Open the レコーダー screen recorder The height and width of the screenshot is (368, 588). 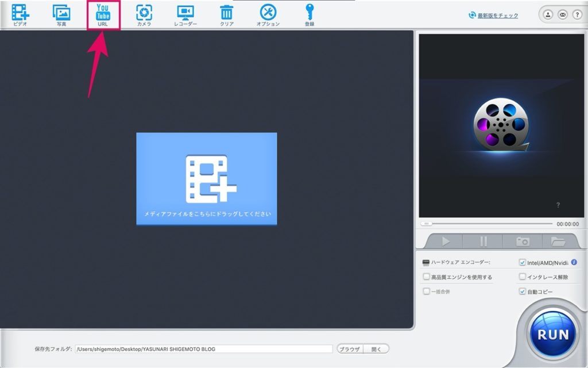[185, 14]
